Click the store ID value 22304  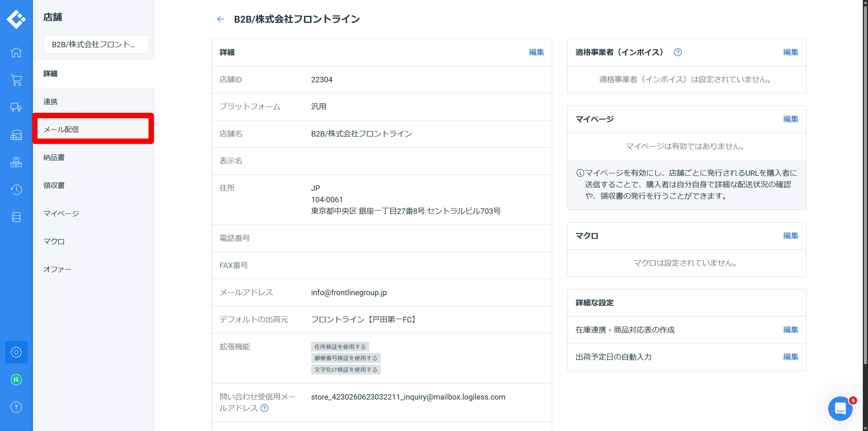click(321, 80)
